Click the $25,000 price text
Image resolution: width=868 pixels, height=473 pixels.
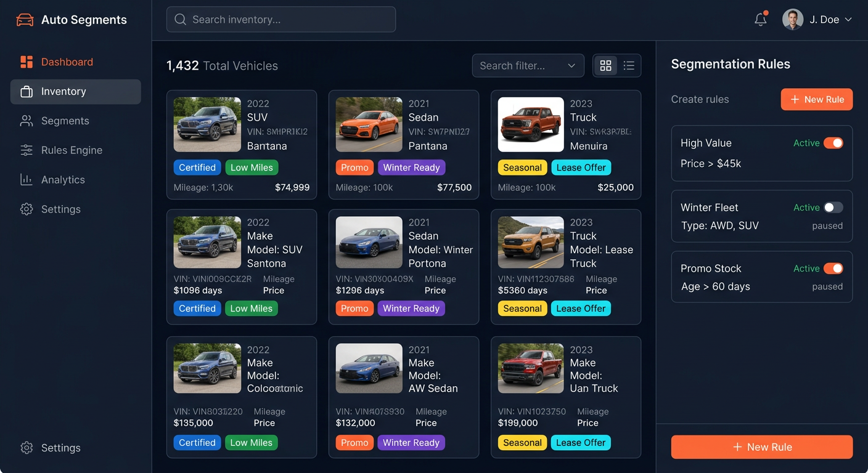(x=616, y=187)
